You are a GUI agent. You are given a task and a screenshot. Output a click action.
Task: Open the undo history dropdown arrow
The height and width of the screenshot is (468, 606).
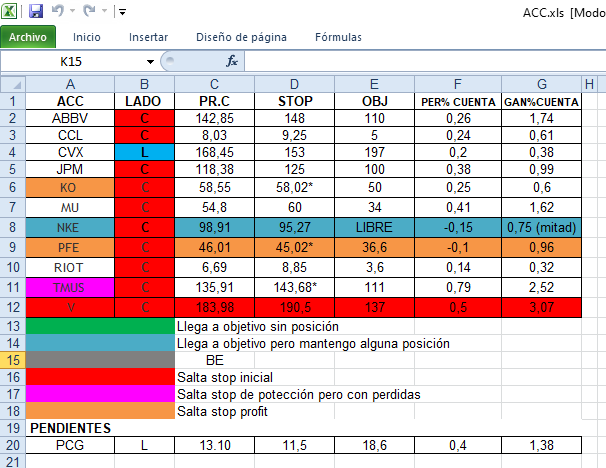click(x=72, y=11)
